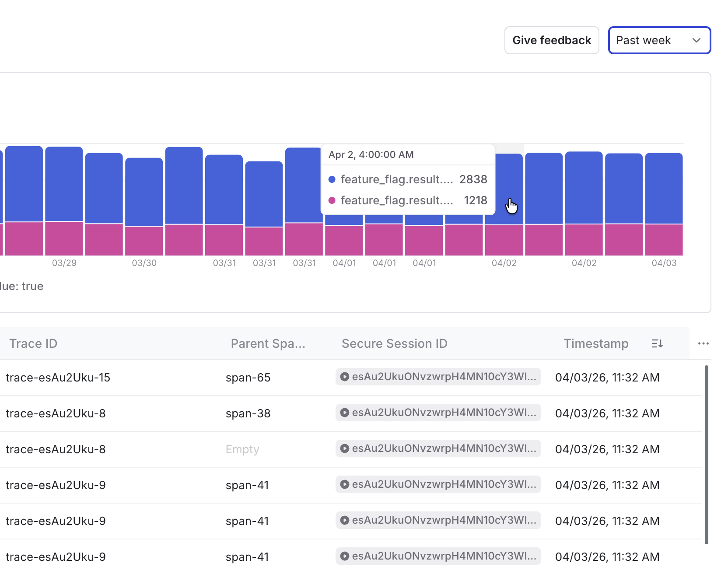The width and height of the screenshot is (728, 574).
Task: Open the esAu2UkuONvzwrpH4MN10cY3WI session link
Action: point(437,377)
